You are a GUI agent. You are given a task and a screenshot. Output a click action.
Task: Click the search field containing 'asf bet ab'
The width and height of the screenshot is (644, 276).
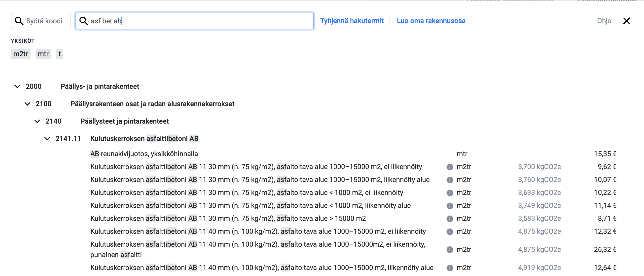click(194, 21)
